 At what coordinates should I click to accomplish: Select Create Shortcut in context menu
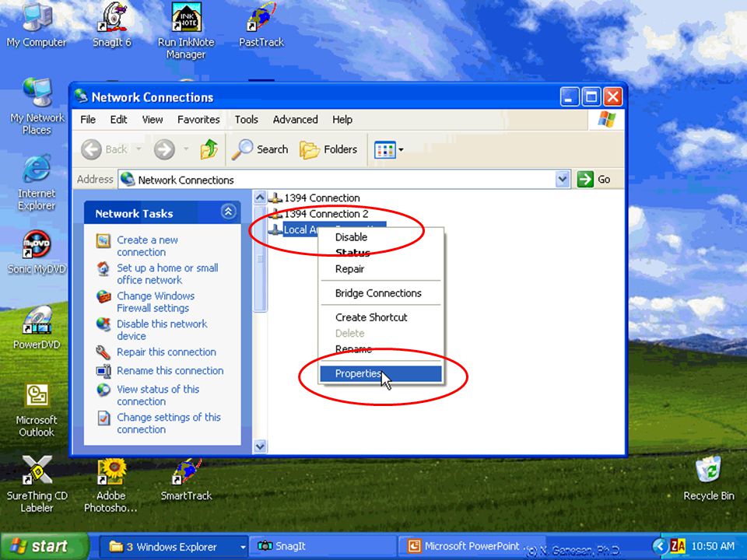381,317
